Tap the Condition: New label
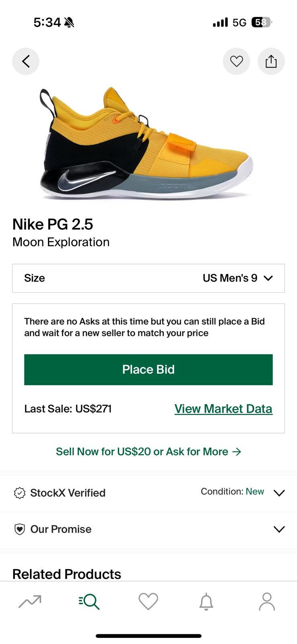This screenshot has width=297, height=644. (232, 491)
